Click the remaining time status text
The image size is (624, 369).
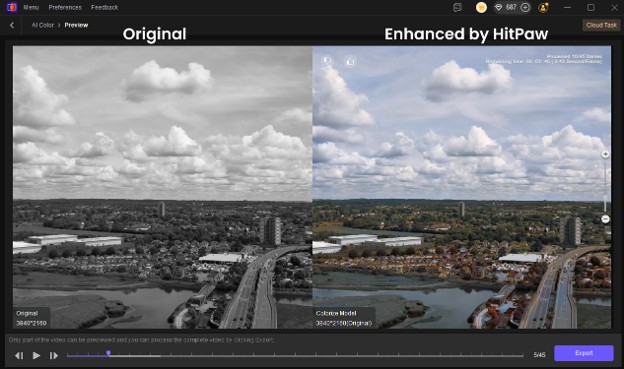tap(544, 61)
